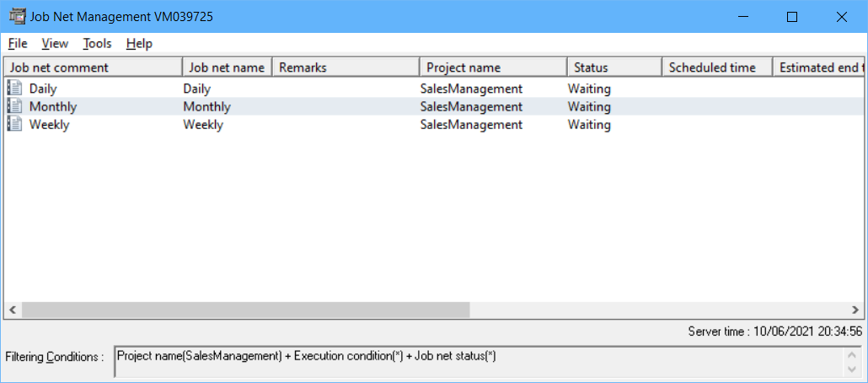Click the Daily job net document icon
Viewport: 868px width, 383px height.
tap(14, 88)
